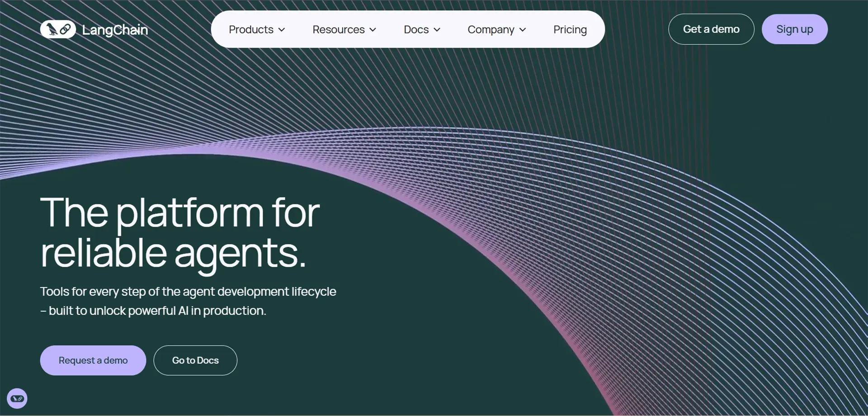The height and width of the screenshot is (416, 868).
Task: Click the Get a demo button
Action: pyautogui.click(x=711, y=29)
